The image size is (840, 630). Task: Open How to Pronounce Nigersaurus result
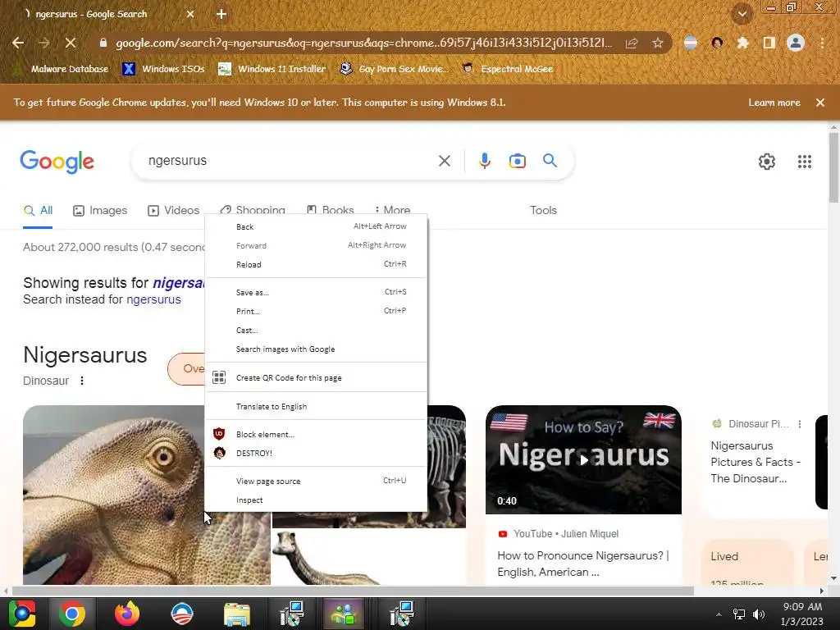(x=583, y=564)
